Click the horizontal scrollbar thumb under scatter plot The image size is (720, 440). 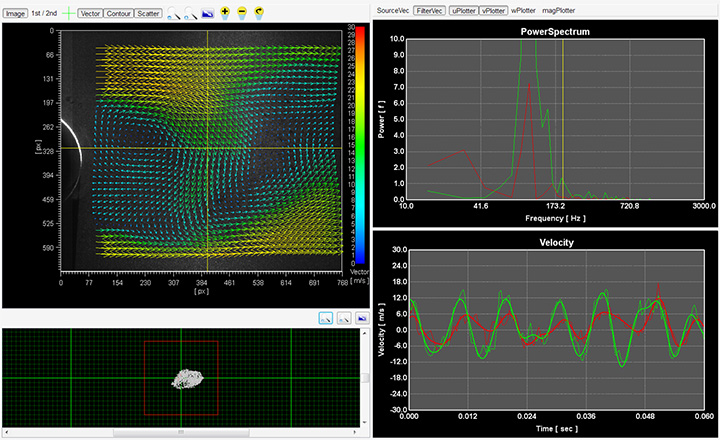click(x=181, y=432)
